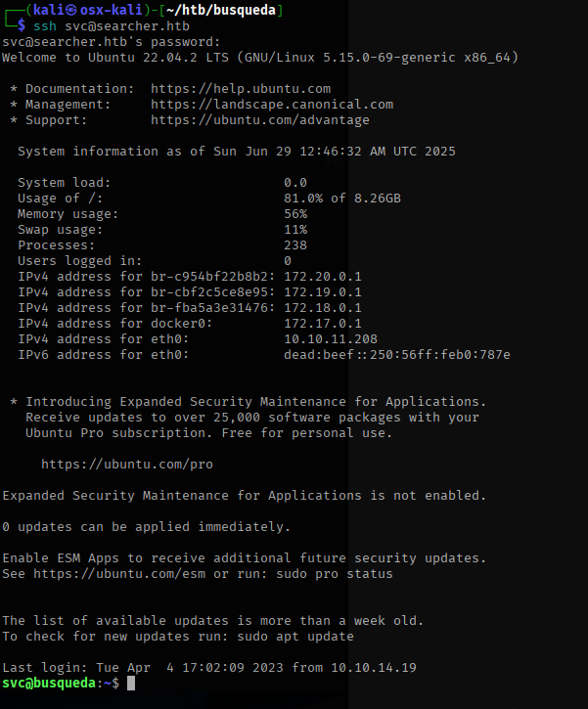588x709 pixels.
Task: Click the IPv6 address dead:beef::250:56ff:feb0:787e
Action: 397,355
